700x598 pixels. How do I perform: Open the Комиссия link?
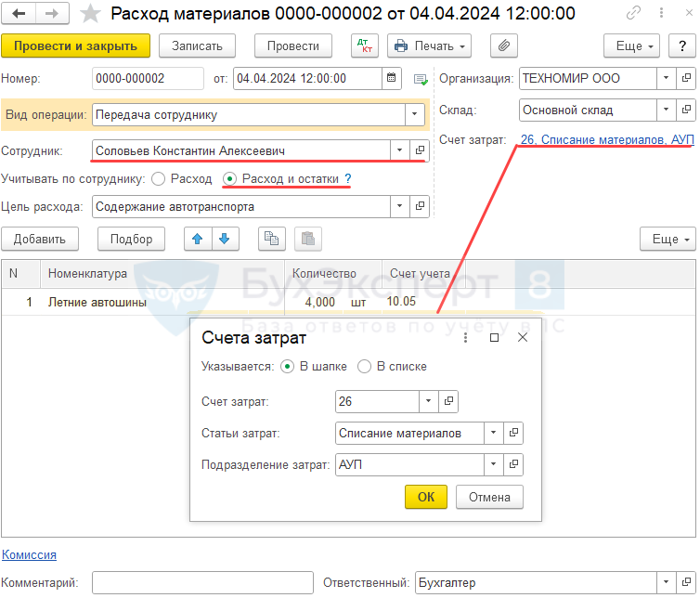(29, 554)
